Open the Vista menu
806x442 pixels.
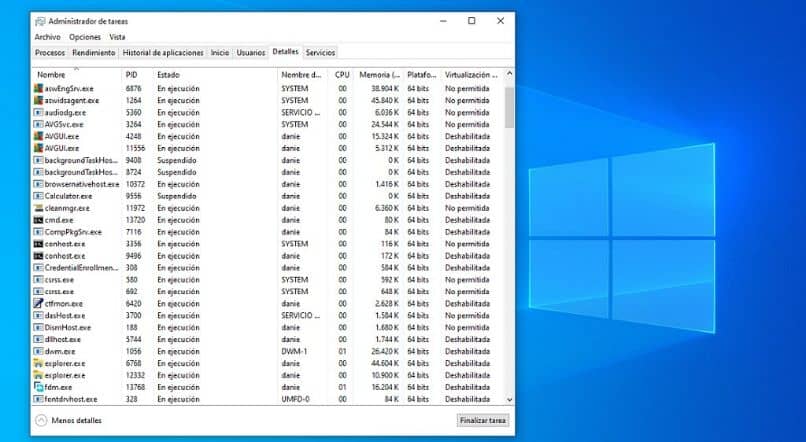[x=117, y=37]
